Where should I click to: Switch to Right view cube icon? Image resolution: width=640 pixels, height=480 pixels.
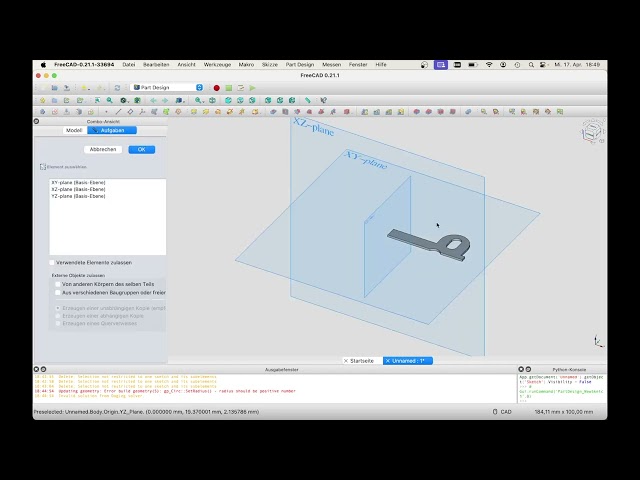tap(252, 100)
